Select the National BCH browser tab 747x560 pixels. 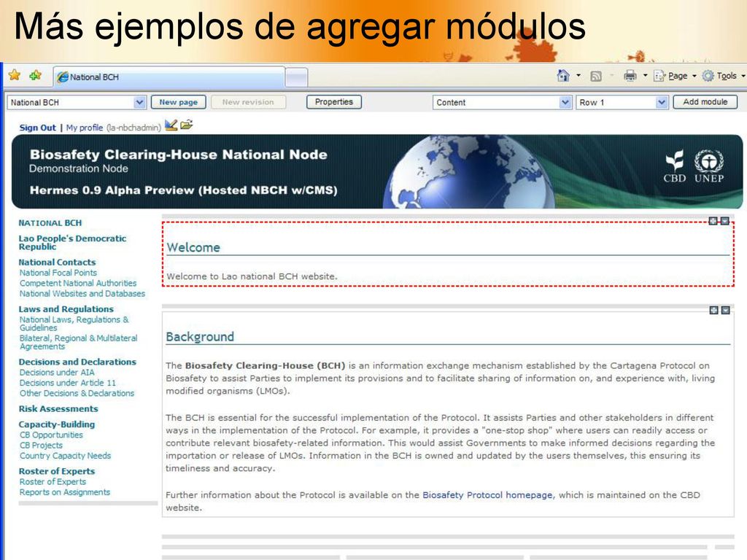click(169, 77)
